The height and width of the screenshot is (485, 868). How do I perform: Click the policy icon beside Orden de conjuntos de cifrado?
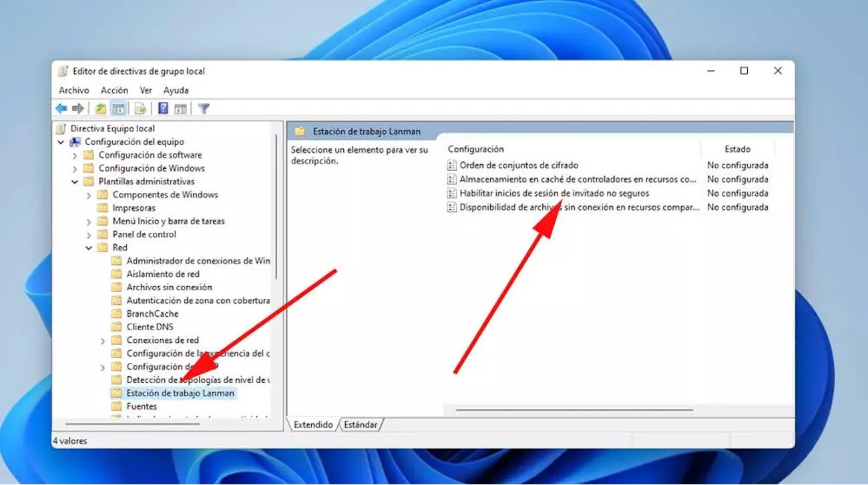tap(452, 165)
